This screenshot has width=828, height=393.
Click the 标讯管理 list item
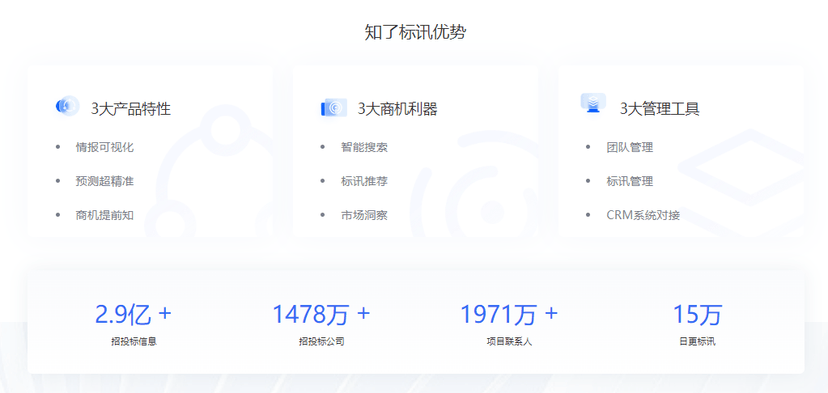click(630, 181)
